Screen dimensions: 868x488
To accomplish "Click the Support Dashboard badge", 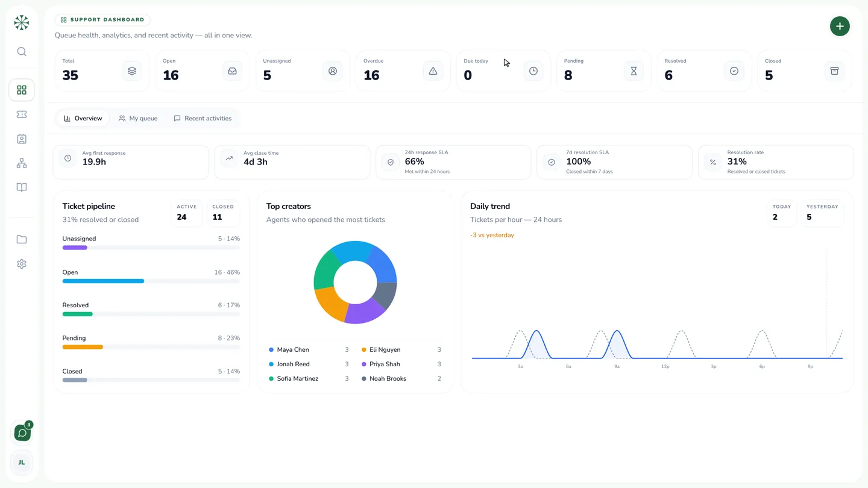I will [102, 20].
